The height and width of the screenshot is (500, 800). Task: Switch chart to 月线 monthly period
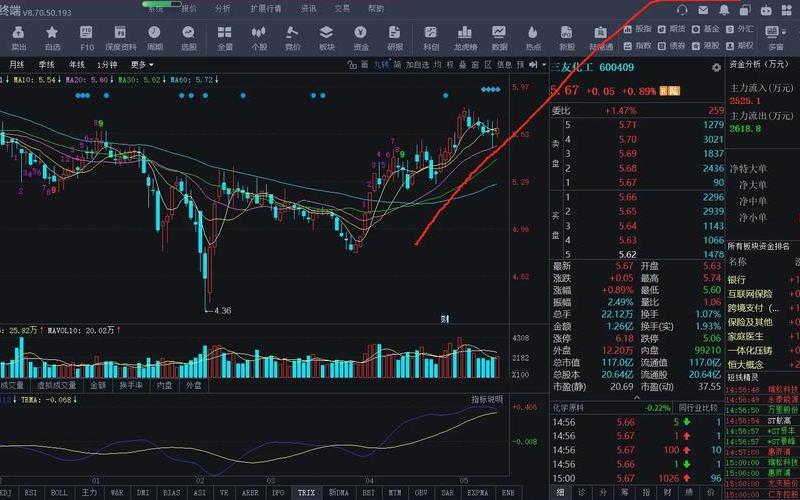17,65
